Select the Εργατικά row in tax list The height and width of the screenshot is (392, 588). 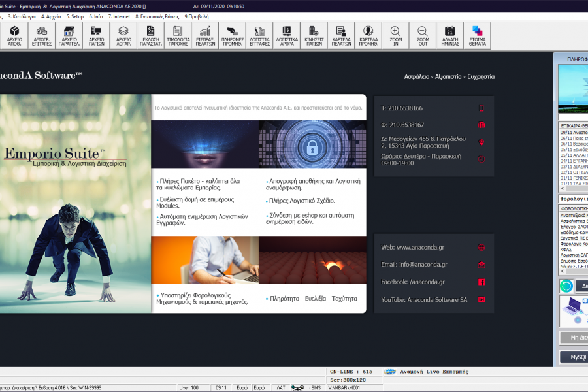(574, 238)
